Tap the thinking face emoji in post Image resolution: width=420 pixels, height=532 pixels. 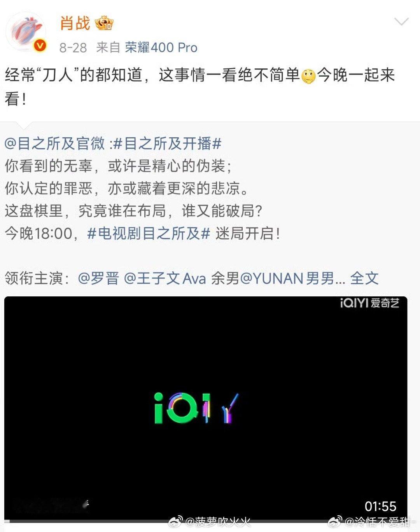pyautogui.click(x=308, y=76)
